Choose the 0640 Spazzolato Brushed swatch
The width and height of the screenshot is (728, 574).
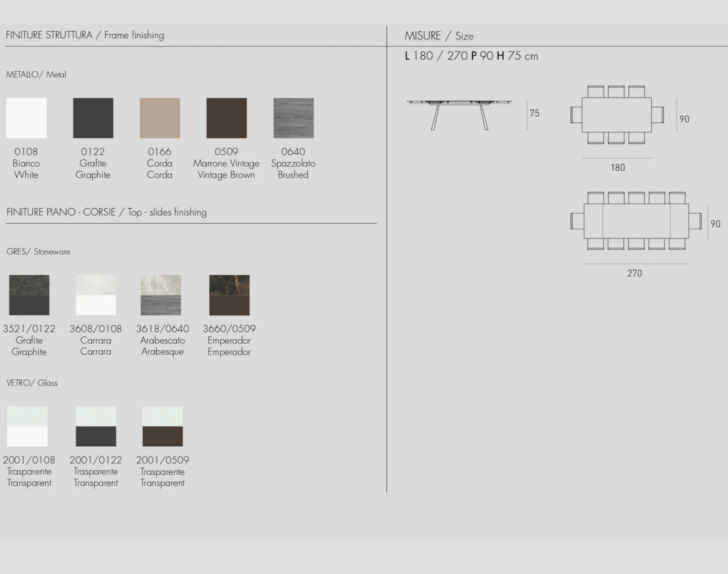click(293, 118)
